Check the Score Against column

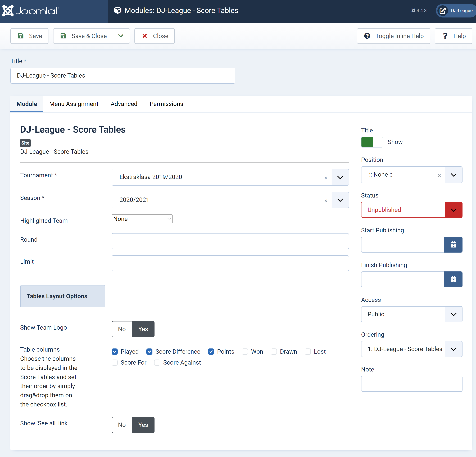tap(157, 362)
